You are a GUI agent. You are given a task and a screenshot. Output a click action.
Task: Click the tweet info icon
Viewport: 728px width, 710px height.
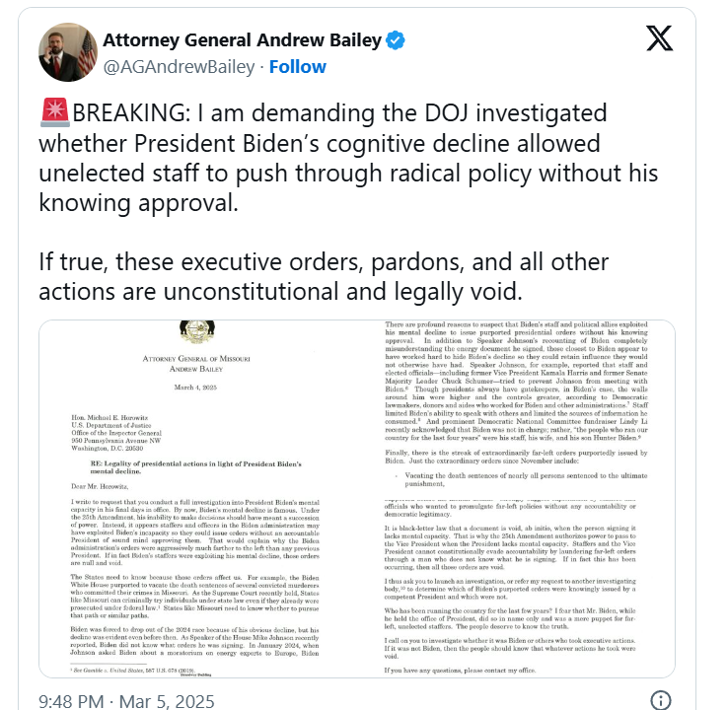(x=663, y=701)
